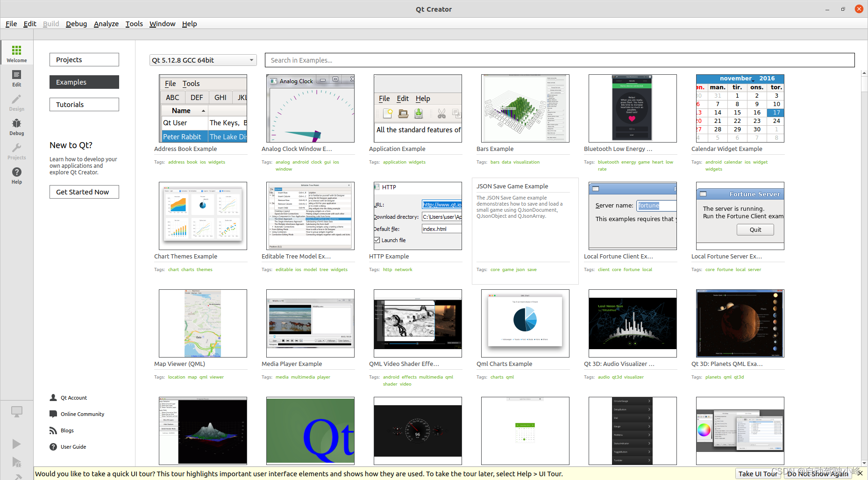The image size is (868, 480).
Task: Open the Qt 3D: Audio Visualizer thumbnail
Action: click(633, 323)
